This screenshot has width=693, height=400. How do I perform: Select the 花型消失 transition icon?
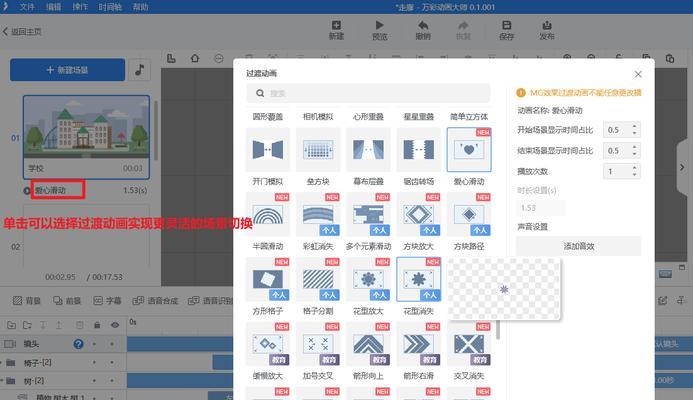[419, 279]
